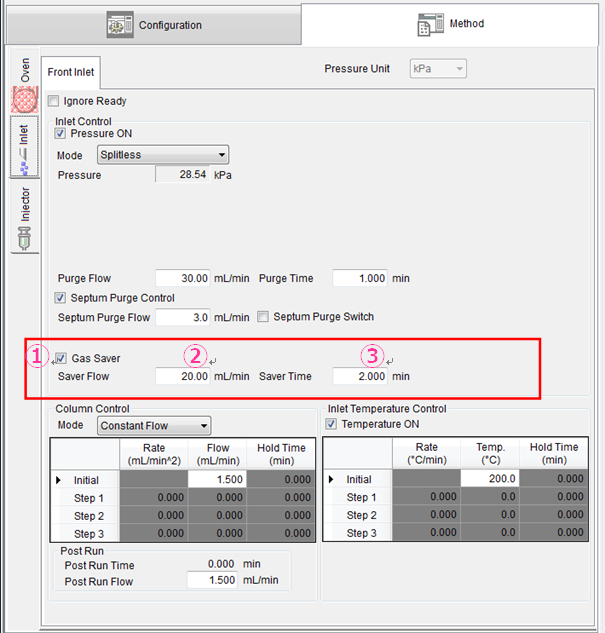Uncheck Septum Purge Control
Viewport: 605px width, 633px height.
pyautogui.click(x=61, y=298)
